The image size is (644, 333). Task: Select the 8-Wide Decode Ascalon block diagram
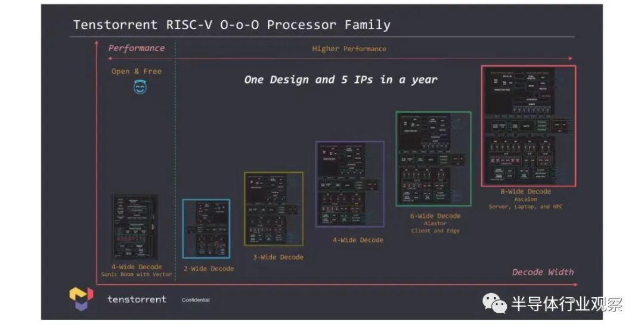coord(528,126)
